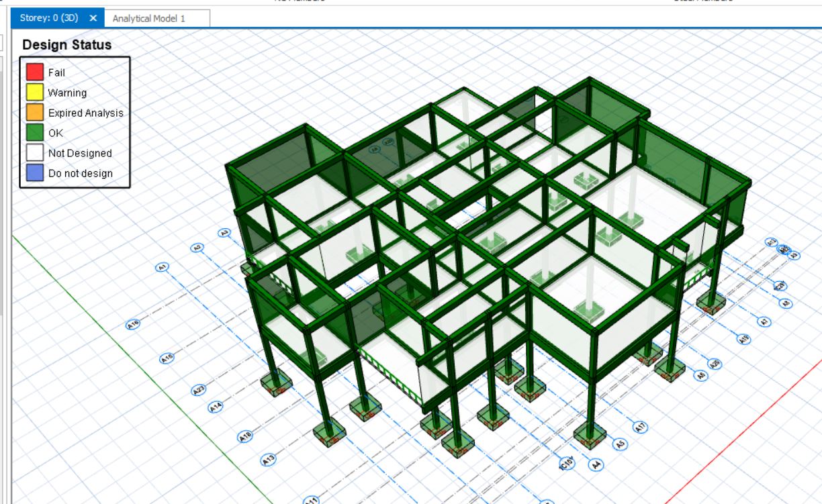Click the 'Warning' legend label
The height and width of the screenshot is (504, 822).
coord(67,93)
